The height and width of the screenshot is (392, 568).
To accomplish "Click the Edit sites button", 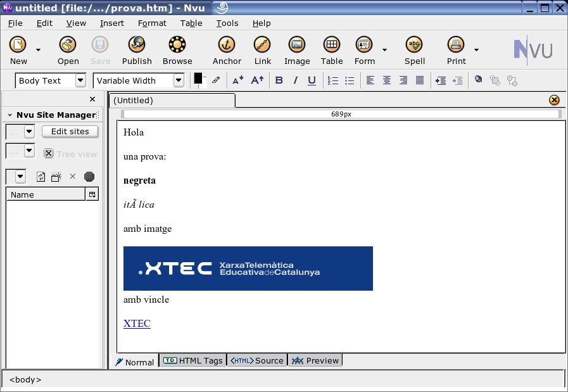I will (70, 132).
